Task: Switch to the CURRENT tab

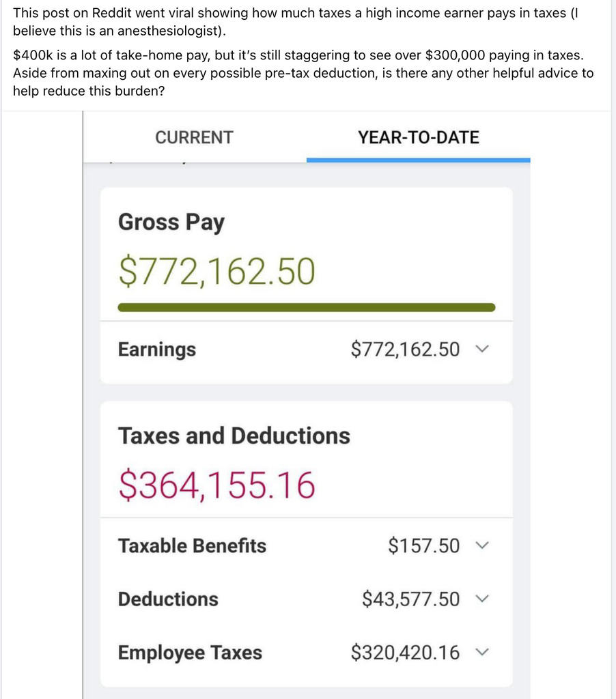Action: tap(194, 137)
